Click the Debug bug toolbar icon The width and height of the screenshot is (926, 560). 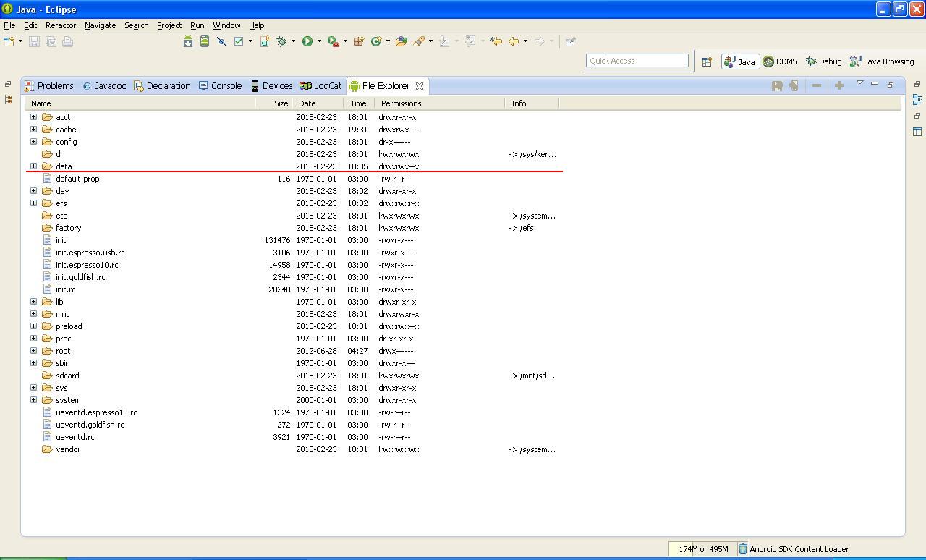[281, 42]
